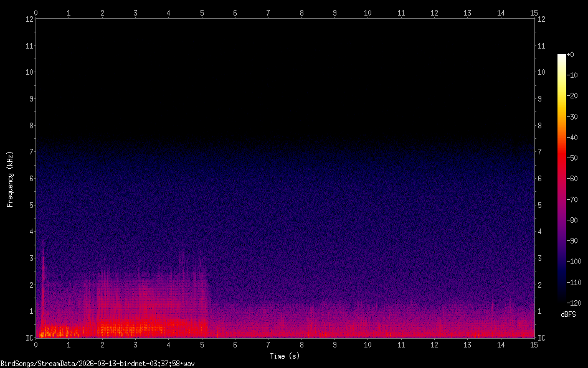Click the 15 second label on bottom time axis
Image resolution: width=588 pixels, height=368 pixels.
tap(533, 344)
